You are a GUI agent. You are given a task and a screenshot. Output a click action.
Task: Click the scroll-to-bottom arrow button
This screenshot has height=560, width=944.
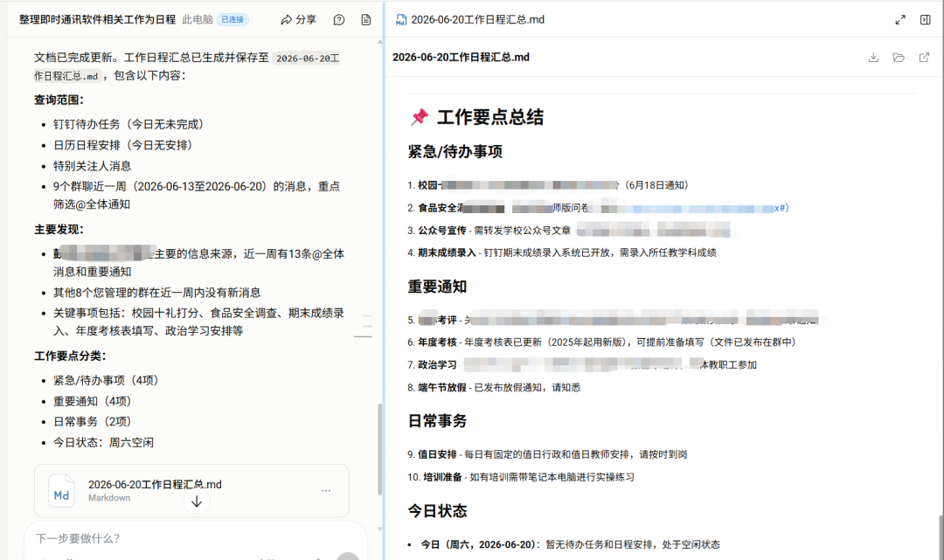click(197, 501)
